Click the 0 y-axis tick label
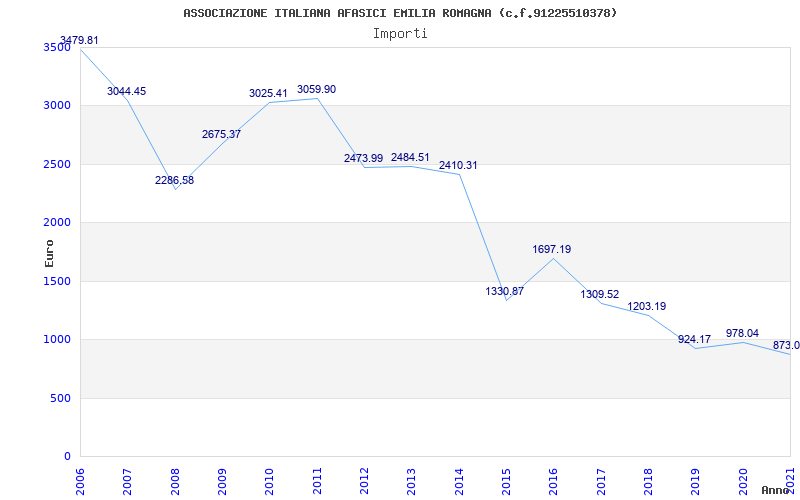This screenshot has width=800, height=500. pos(67,456)
